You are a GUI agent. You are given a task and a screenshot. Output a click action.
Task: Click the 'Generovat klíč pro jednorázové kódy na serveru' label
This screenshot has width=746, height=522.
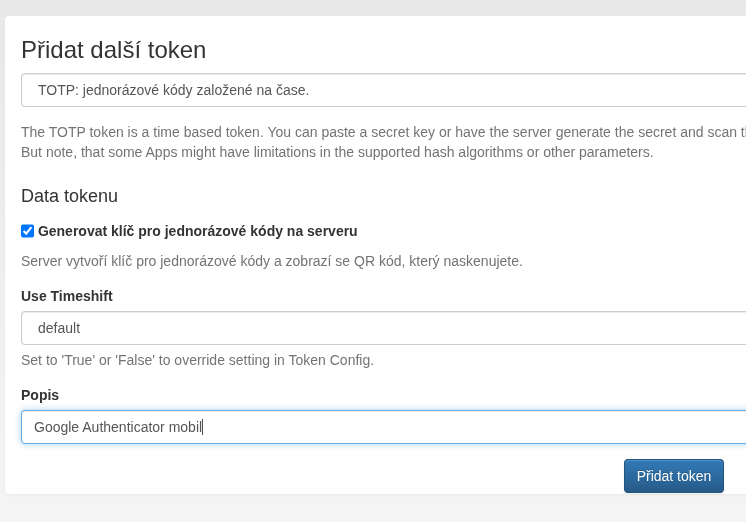tap(197, 231)
